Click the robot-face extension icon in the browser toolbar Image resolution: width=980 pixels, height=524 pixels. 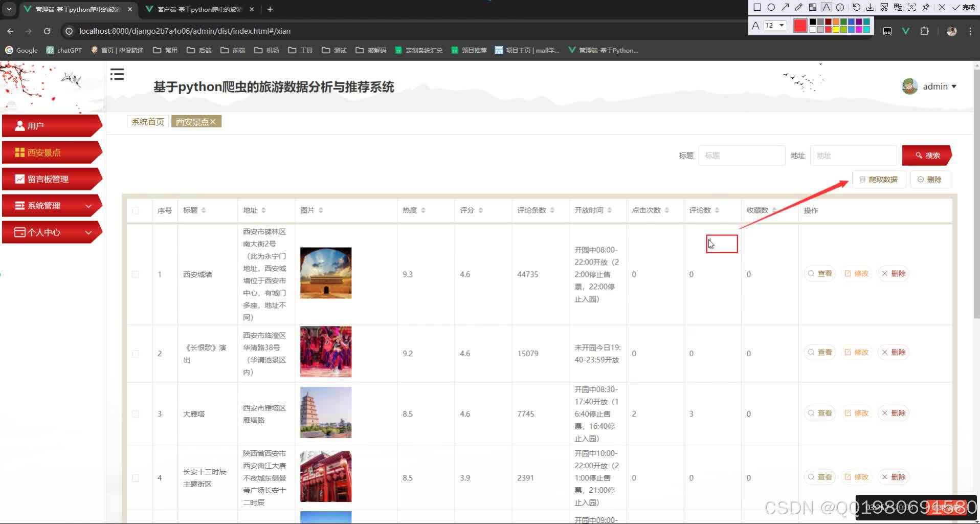point(887,31)
